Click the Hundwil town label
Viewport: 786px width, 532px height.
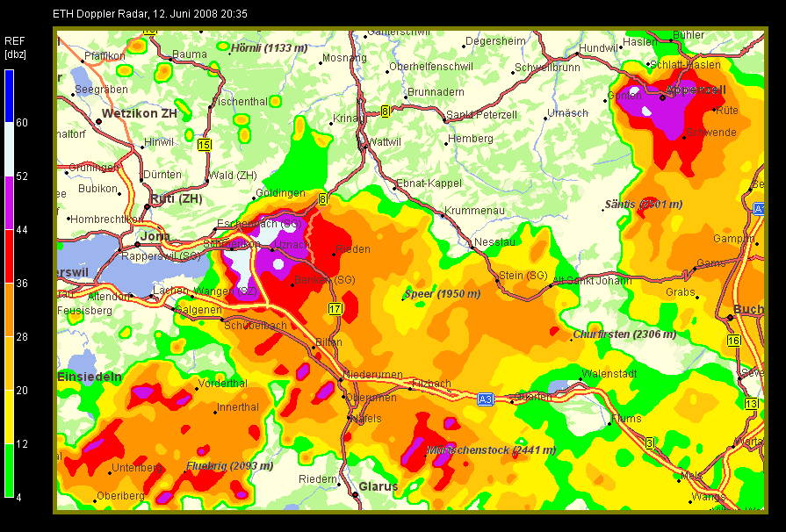599,48
